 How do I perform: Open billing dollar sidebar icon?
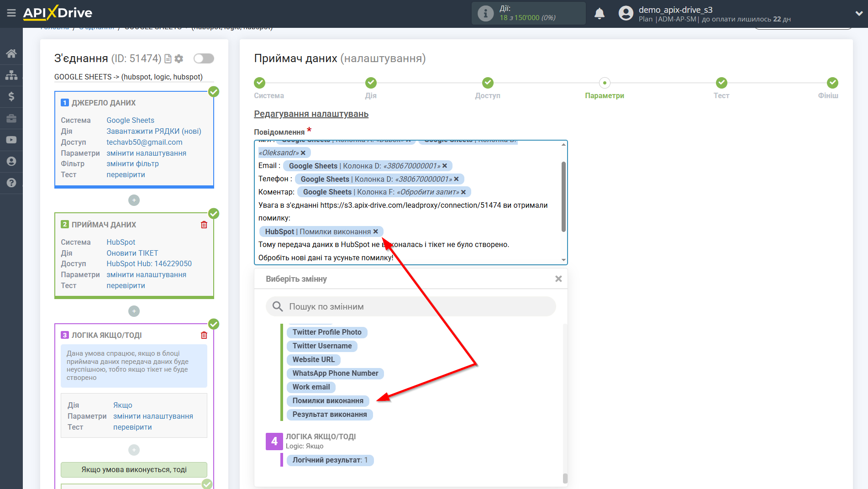pos(11,96)
